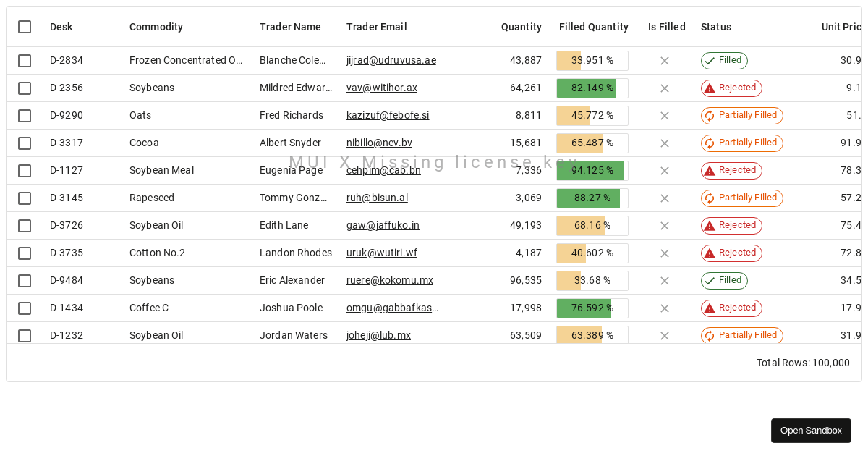Viewport: 868px width, 456px height.
Task: Click the X icon in the Rapeseed row
Action: coord(665,198)
